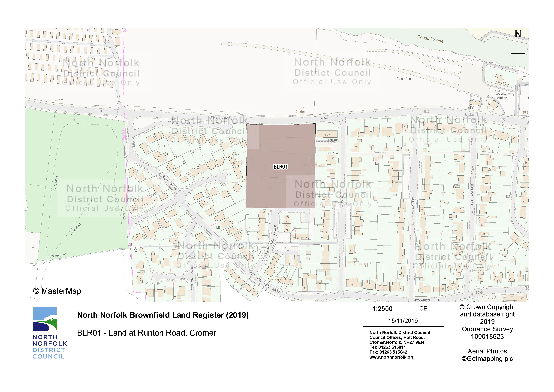Viewport: 554px width, 392px height.
Task: Click the BLR01 site label
Action: point(280,167)
